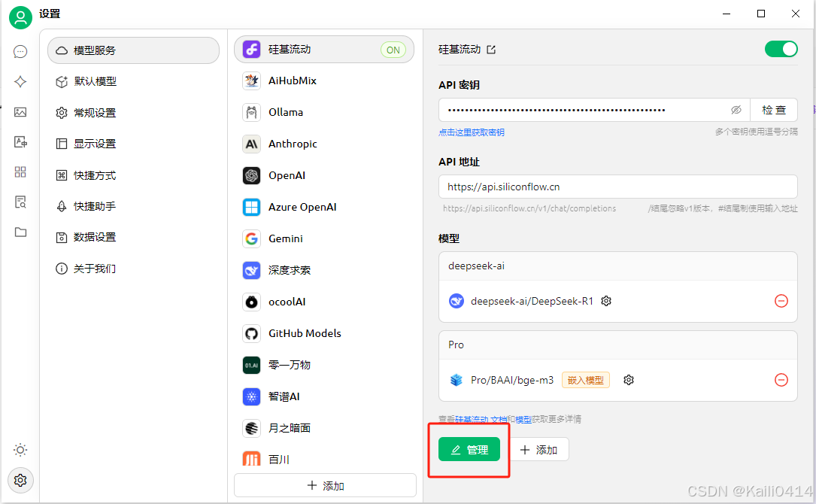
Task: Open 数据设置 settings section
Action: tap(134, 238)
